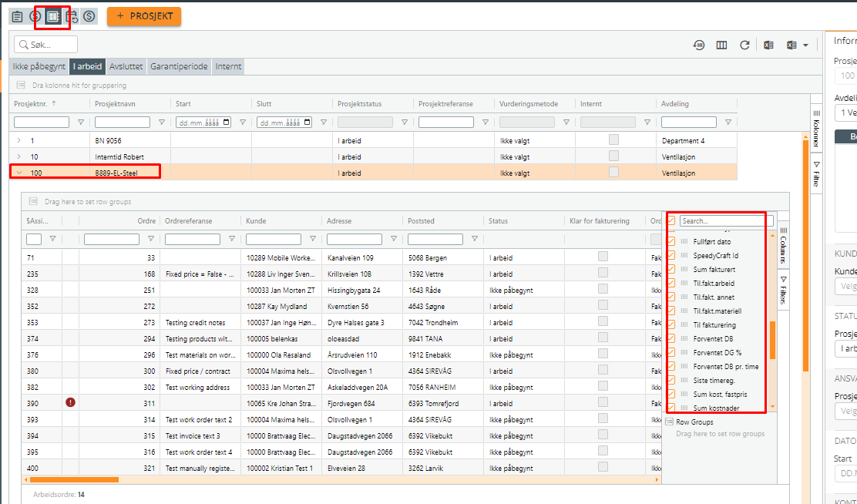Select the I arbeid tab
The image size is (857, 504).
[87, 67]
